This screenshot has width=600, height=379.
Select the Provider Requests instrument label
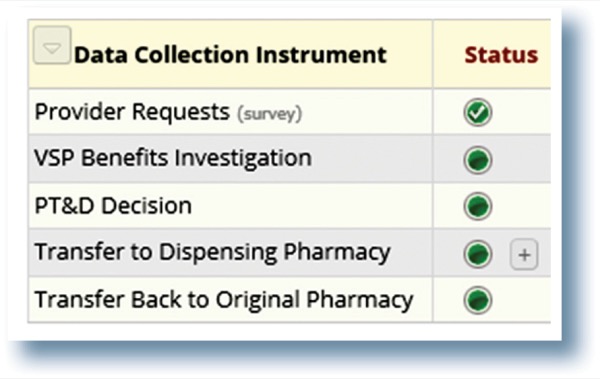tap(132, 112)
